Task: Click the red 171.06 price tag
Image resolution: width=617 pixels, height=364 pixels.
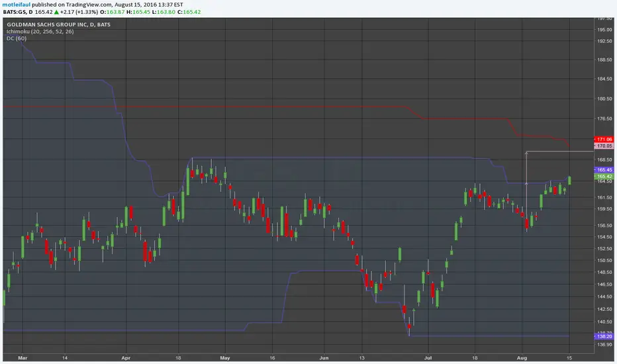Action: pyautogui.click(x=604, y=139)
